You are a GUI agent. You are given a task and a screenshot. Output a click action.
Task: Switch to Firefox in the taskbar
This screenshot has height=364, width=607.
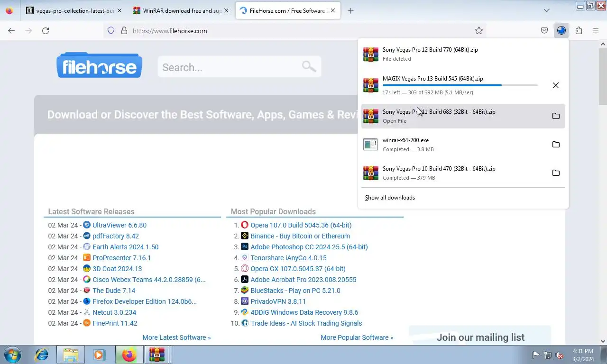click(129, 355)
